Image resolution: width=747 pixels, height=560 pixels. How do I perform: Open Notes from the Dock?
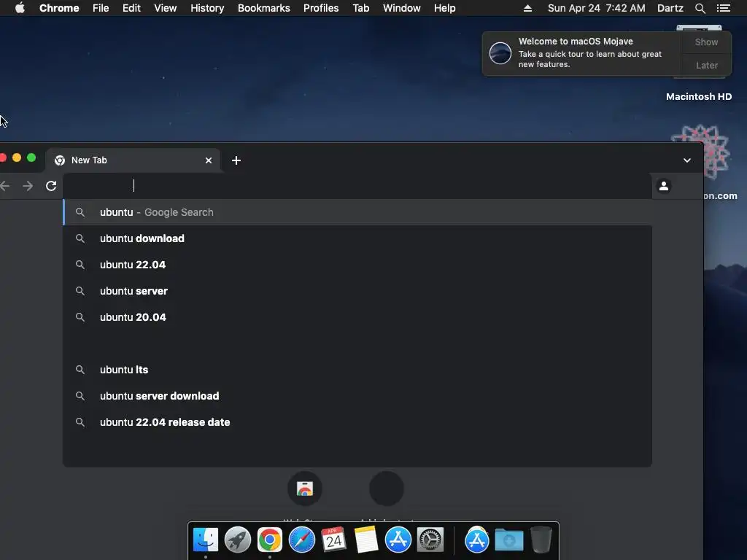pos(366,540)
